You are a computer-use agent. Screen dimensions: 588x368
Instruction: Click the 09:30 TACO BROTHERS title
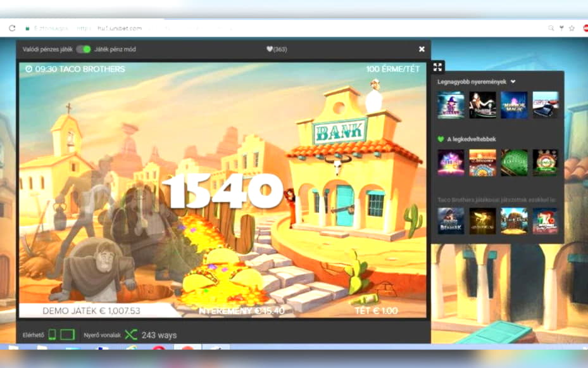pyautogui.click(x=80, y=69)
